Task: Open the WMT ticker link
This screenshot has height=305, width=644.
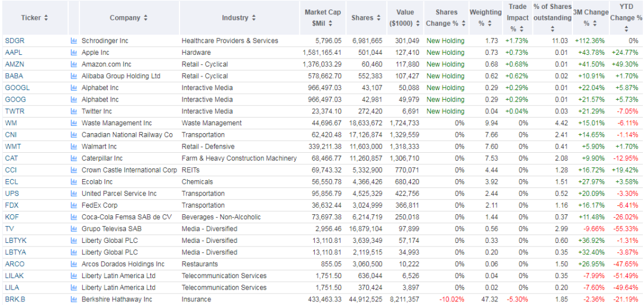Action: tap(11, 146)
